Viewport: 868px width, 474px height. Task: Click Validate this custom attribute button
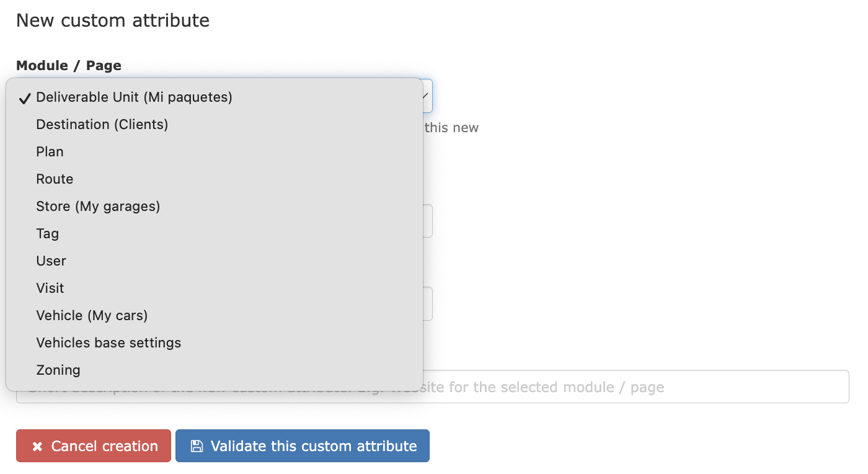tap(302, 446)
